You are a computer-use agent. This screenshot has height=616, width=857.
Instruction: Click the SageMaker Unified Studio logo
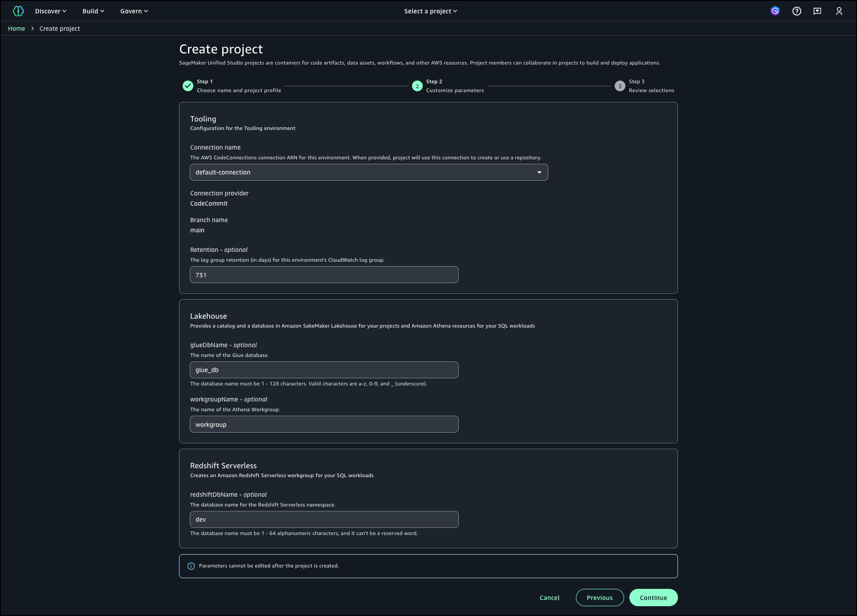point(18,11)
